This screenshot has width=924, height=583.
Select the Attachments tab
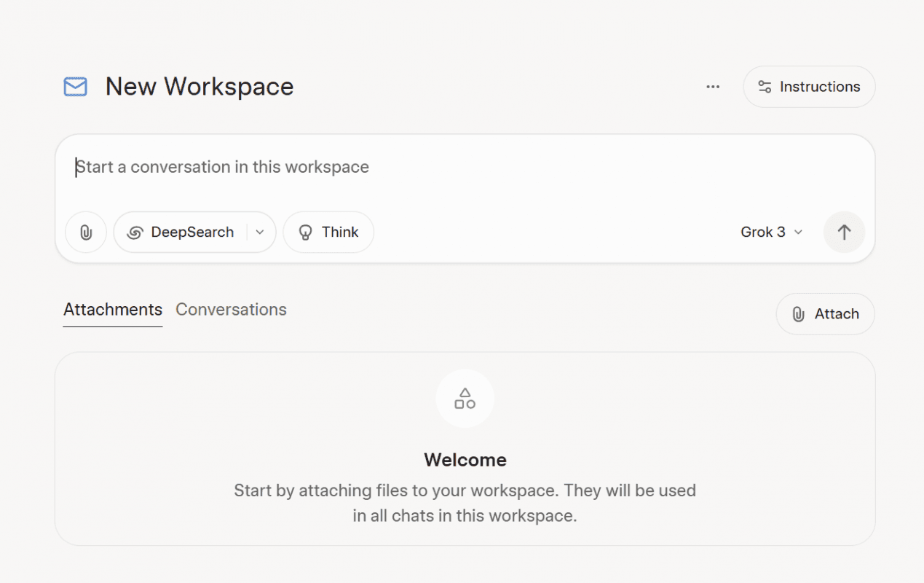point(113,310)
